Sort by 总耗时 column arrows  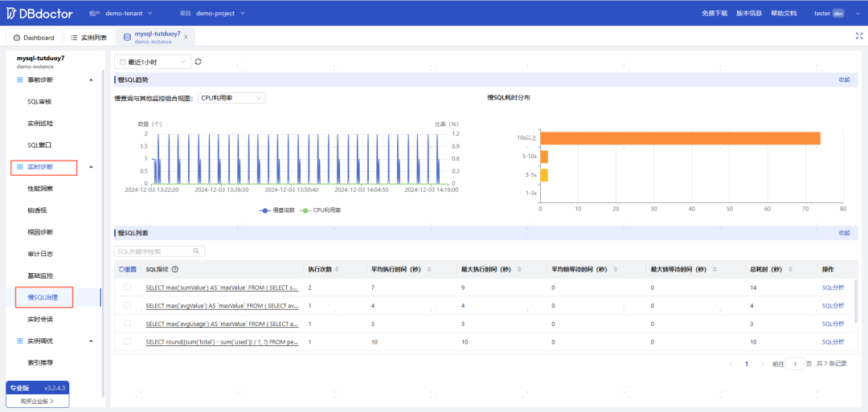tap(791, 269)
